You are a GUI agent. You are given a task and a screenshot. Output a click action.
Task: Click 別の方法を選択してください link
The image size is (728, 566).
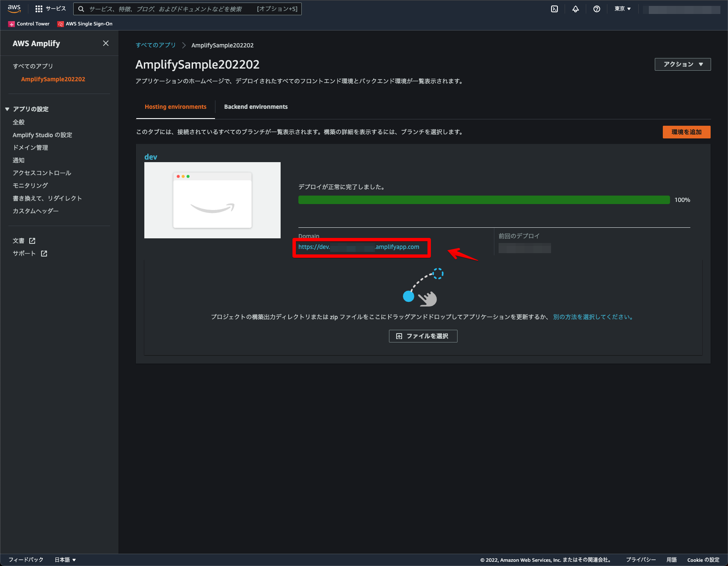[x=593, y=317]
